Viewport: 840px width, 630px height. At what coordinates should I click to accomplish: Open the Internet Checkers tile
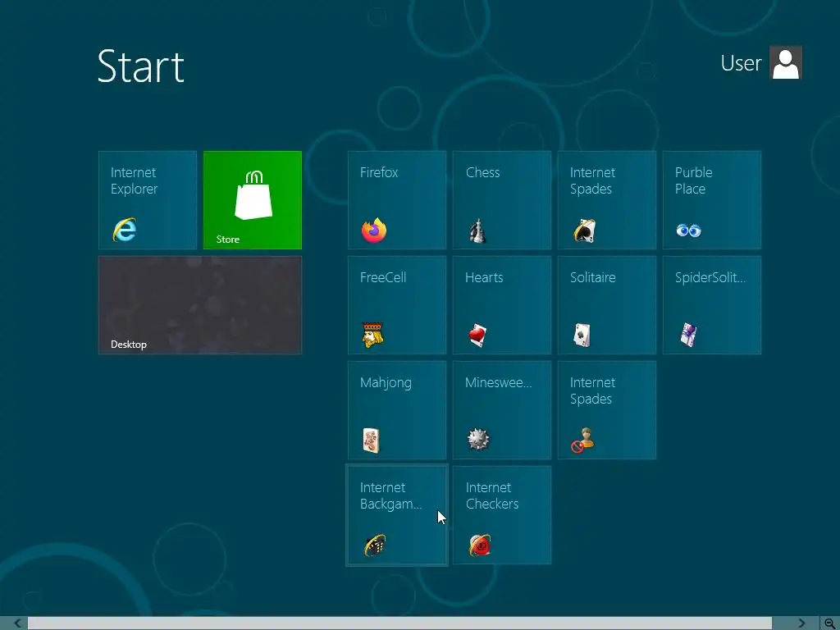point(502,515)
